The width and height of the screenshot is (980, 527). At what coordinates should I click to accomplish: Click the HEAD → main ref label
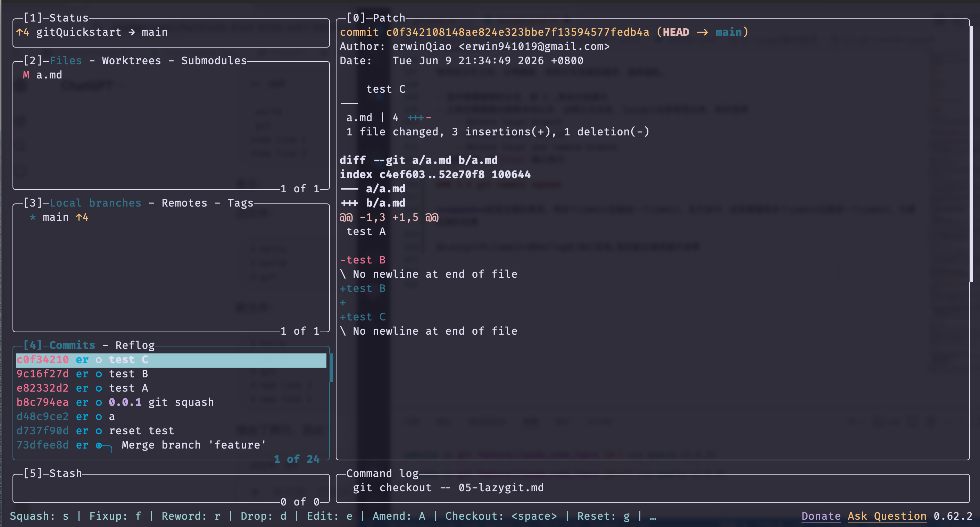(702, 32)
